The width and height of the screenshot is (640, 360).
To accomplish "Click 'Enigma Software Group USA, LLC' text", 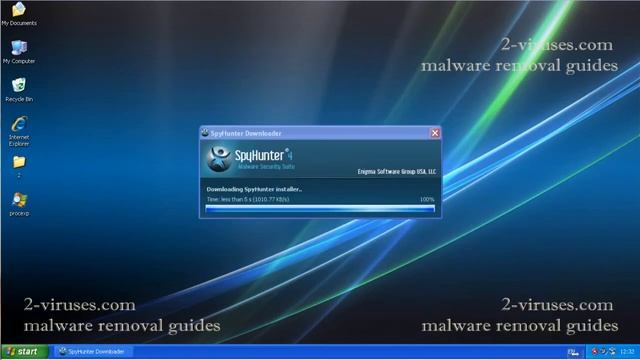I will click(x=397, y=172).
